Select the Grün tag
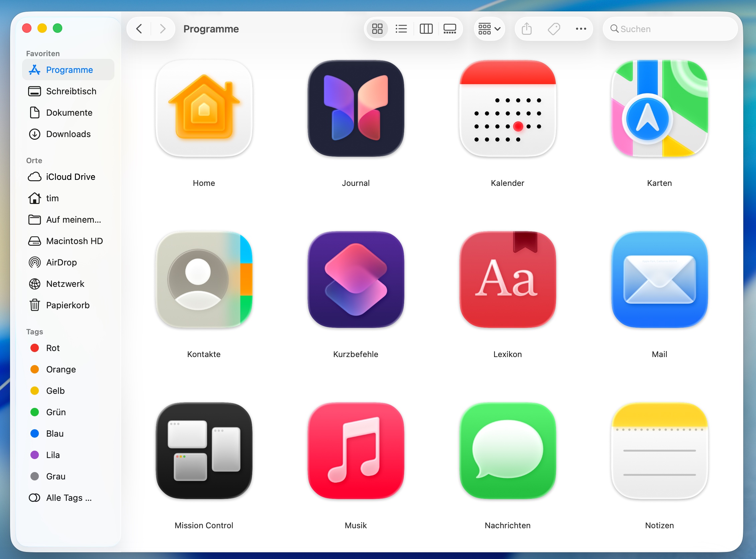This screenshot has height=559, width=756. 68,412
